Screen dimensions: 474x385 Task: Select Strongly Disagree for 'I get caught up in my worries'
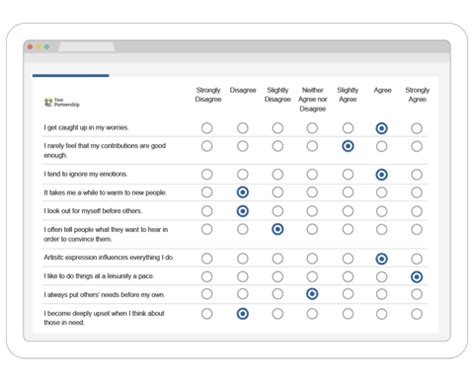coord(207,128)
